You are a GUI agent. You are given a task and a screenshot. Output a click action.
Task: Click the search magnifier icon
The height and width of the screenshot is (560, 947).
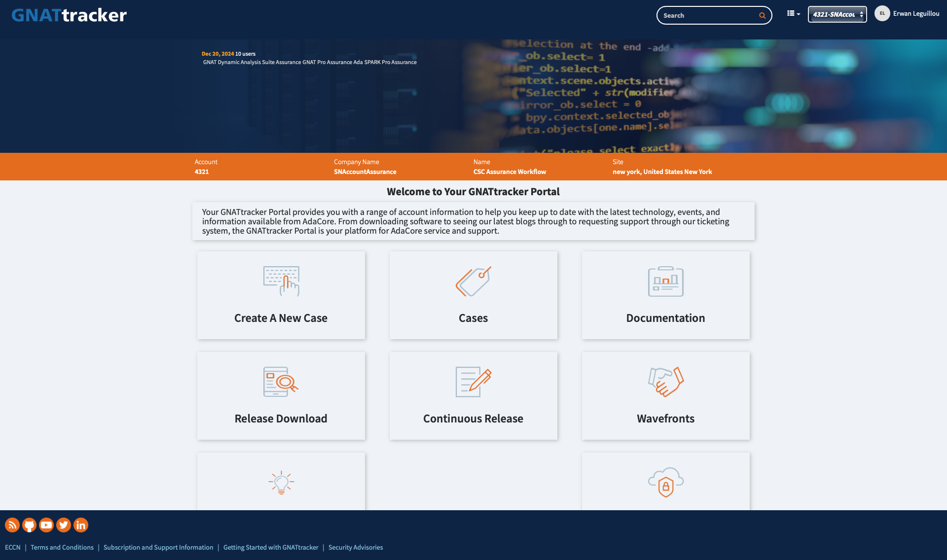point(762,16)
